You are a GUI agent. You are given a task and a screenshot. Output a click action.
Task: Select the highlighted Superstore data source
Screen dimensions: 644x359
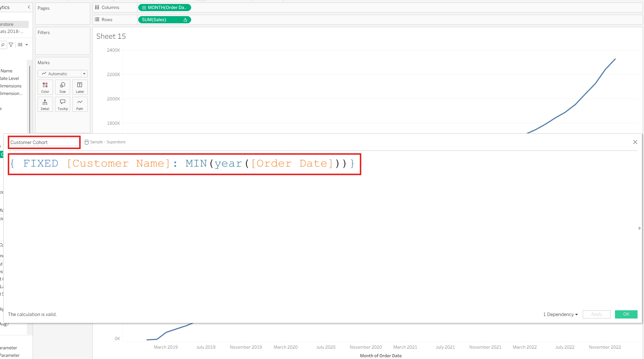click(14, 24)
